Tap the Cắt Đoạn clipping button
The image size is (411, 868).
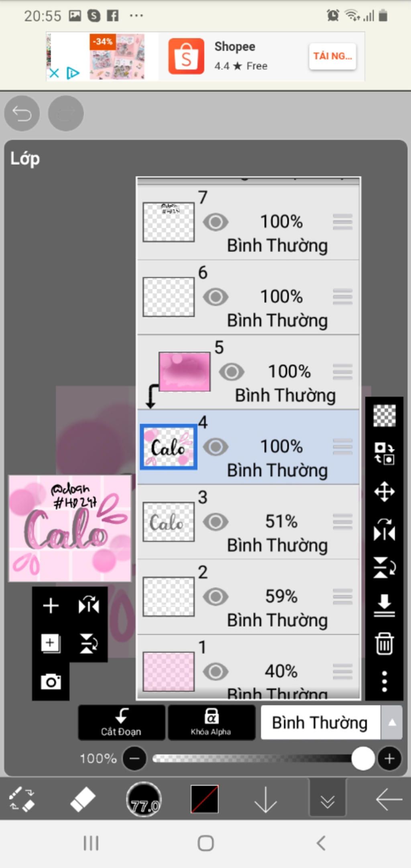pyautogui.click(x=121, y=722)
